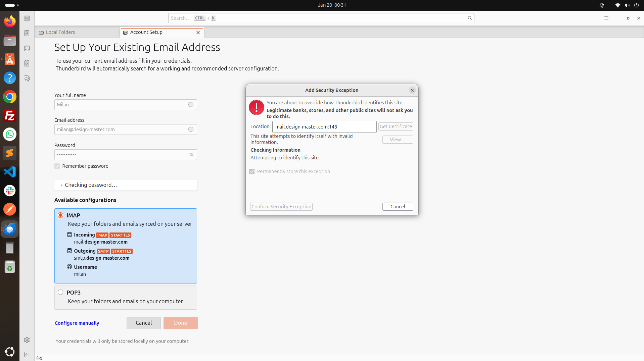Image resolution: width=644 pixels, height=361 pixels.
Task: Click the email address info icon
Action: (191, 130)
